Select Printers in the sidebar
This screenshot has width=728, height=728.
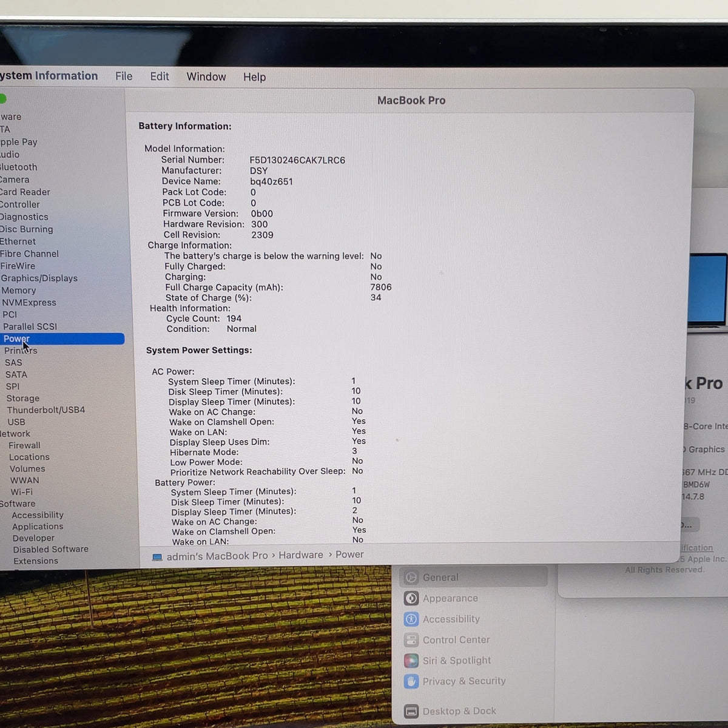pos(21,351)
